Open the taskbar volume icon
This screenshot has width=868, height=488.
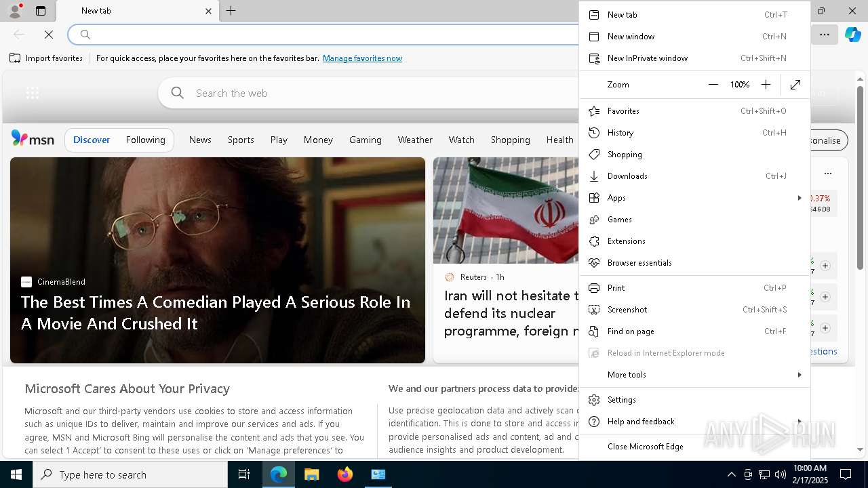click(x=781, y=474)
